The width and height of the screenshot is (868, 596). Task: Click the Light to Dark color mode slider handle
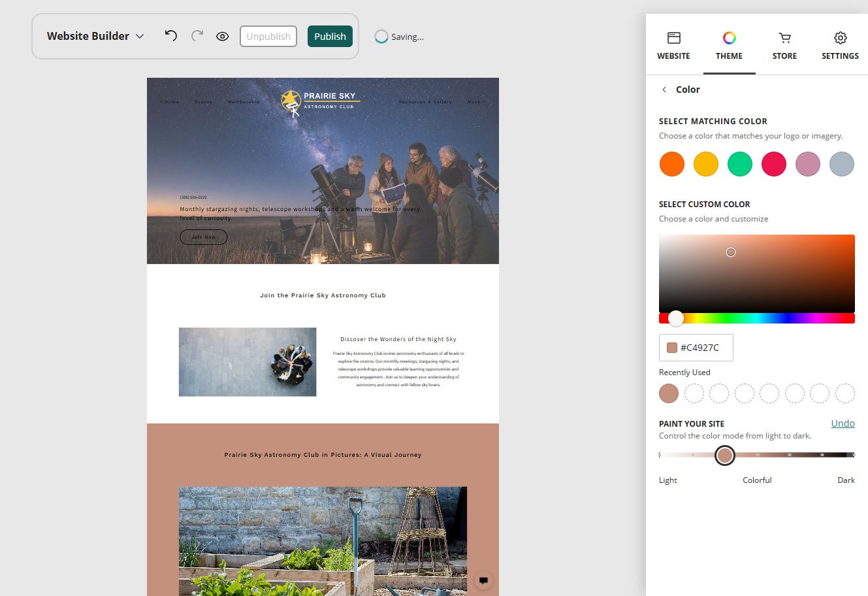[x=724, y=455]
